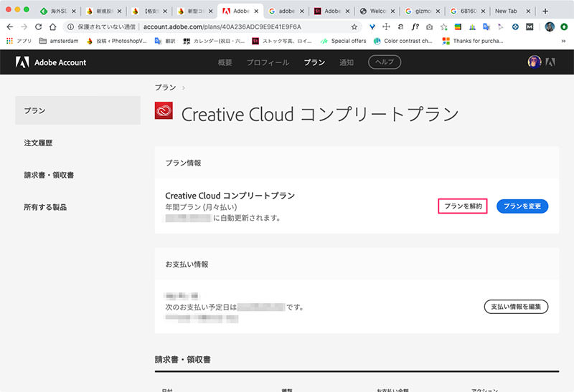The image size is (574, 392).
Task: Click the プラン情報 section heading
Action: [x=183, y=163]
